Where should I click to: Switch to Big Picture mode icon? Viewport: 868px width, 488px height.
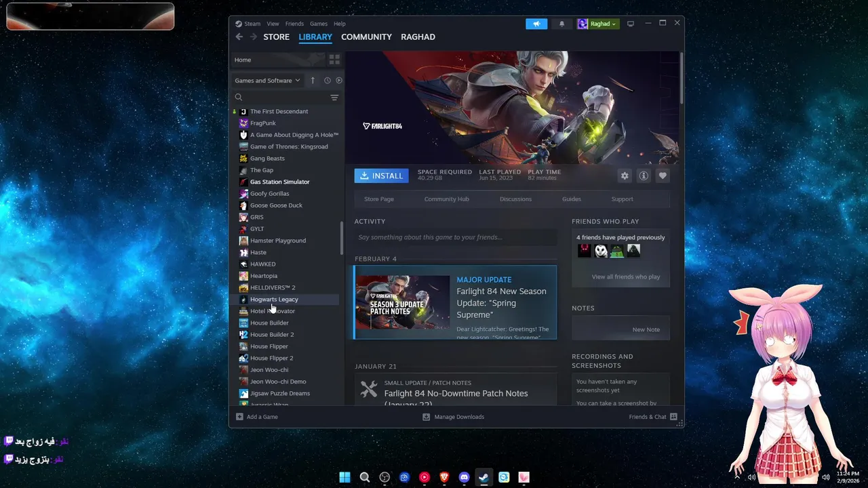[x=631, y=24]
